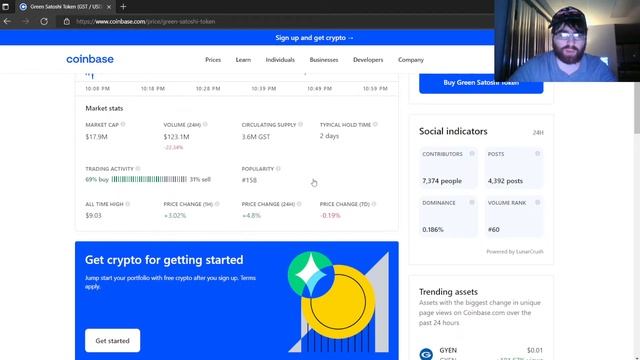The width and height of the screenshot is (640, 360).
Task: Click the Price Change (24H) info icon
Action: click(x=299, y=204)
